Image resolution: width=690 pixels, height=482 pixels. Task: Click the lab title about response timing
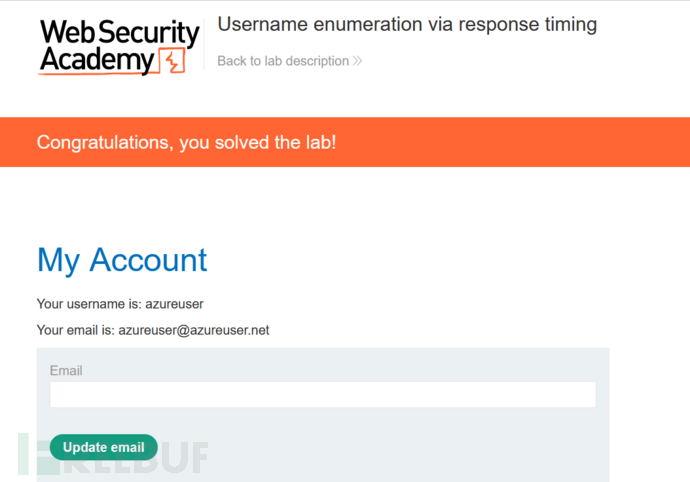(x=407, y=25)
